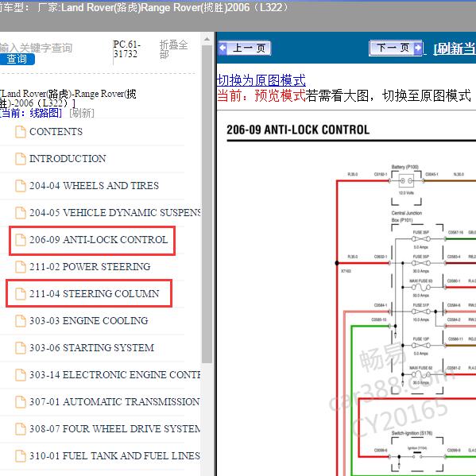Click document icon for 310-01 FUEL TANK
476x476 pixels.
tap(21, 456)
